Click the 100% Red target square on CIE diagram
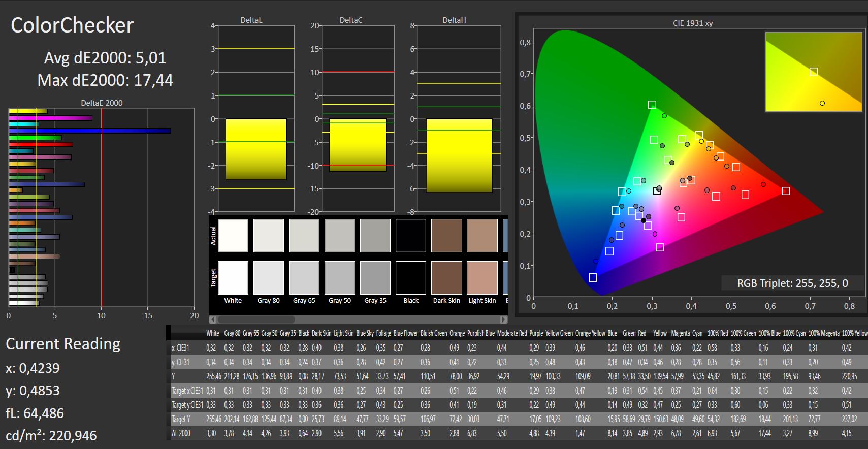This screenshot has width=868, height=449. [786, 191]
